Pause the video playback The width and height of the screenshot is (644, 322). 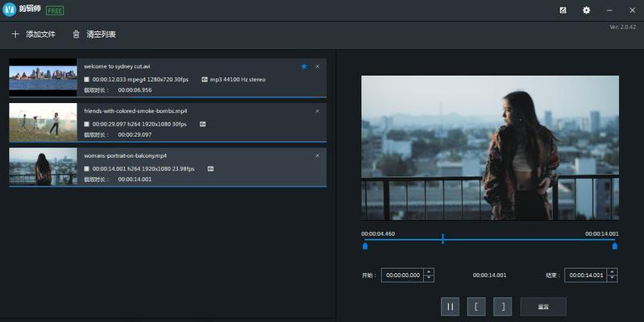pos(450,307)
